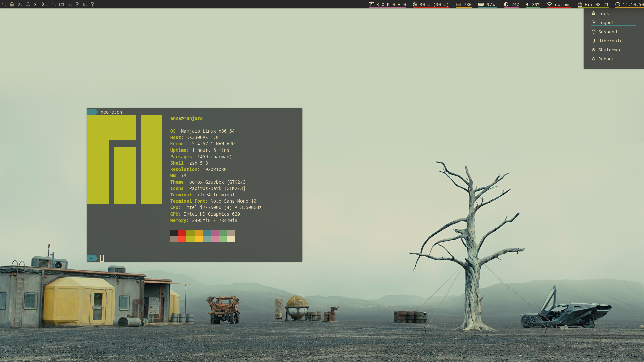Click the CPU temperature gear icon

click(x=415, y=4)
